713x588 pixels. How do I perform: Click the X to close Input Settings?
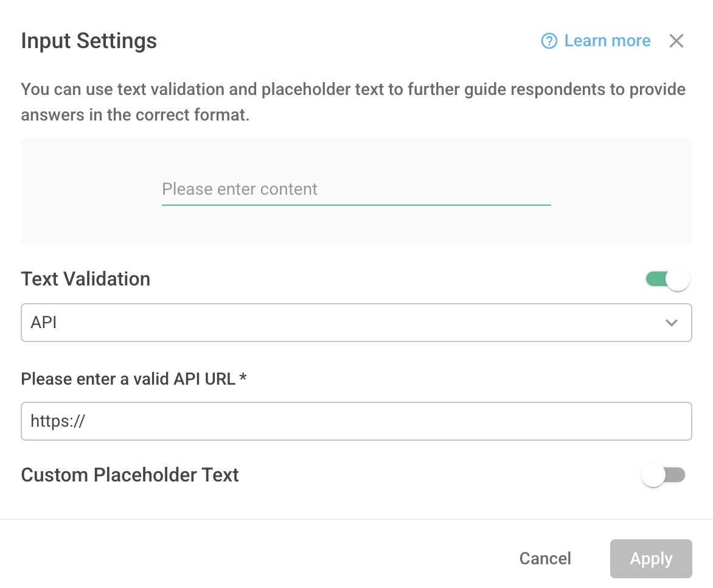[676, 41]
